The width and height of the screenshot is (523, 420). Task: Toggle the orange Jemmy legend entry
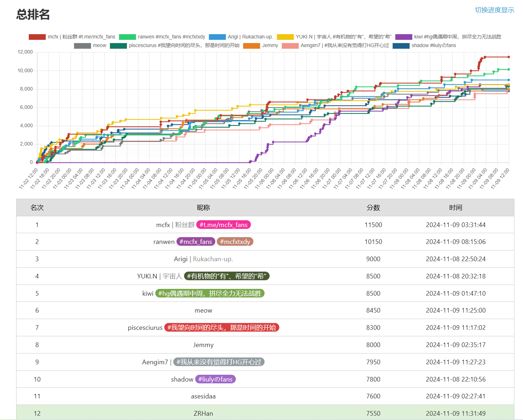[261, 46]
